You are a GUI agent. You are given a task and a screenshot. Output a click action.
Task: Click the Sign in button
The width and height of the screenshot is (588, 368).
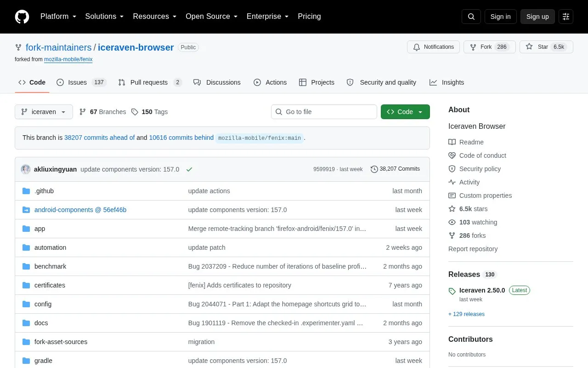pos(500,17)
